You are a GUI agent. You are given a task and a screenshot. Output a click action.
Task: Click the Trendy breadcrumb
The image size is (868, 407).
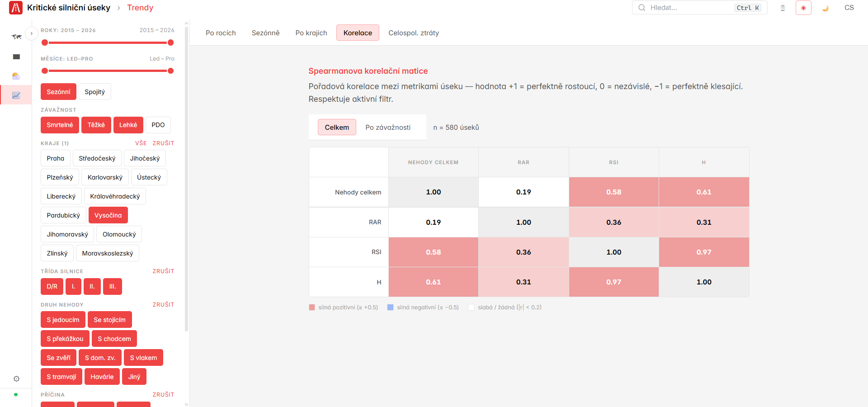click(140, 8)
